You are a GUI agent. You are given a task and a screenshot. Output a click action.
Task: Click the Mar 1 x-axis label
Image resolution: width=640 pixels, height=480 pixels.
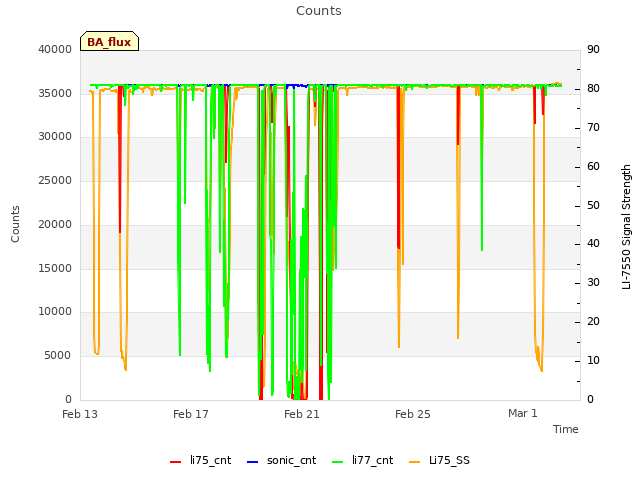(522, 413)
